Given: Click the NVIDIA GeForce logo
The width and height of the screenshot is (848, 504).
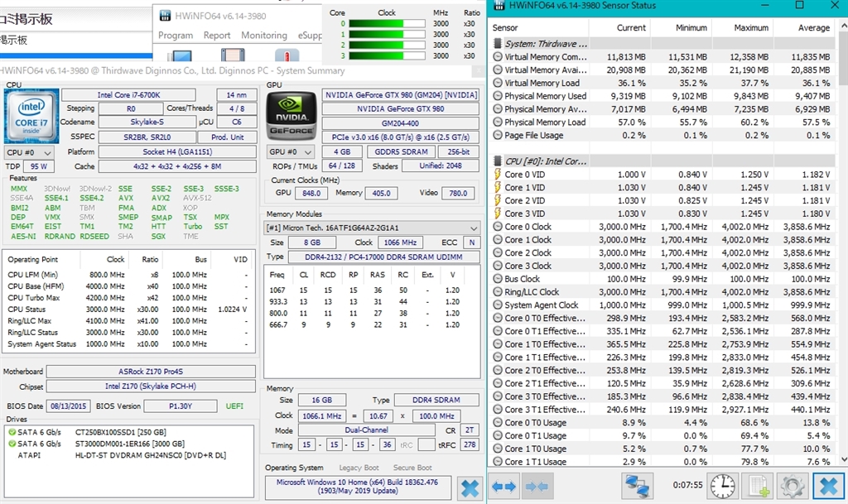Looking at the screenshot, I should [291, 116].
